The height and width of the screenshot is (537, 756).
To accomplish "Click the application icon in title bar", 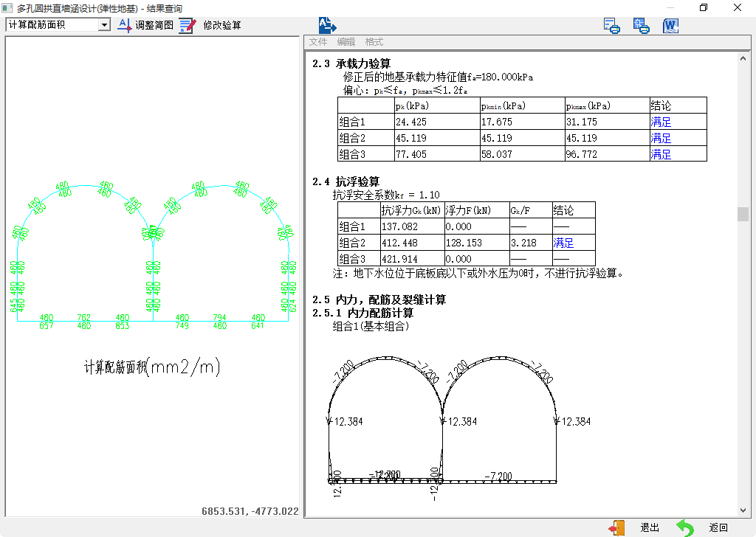I will (x=7, y=7).
